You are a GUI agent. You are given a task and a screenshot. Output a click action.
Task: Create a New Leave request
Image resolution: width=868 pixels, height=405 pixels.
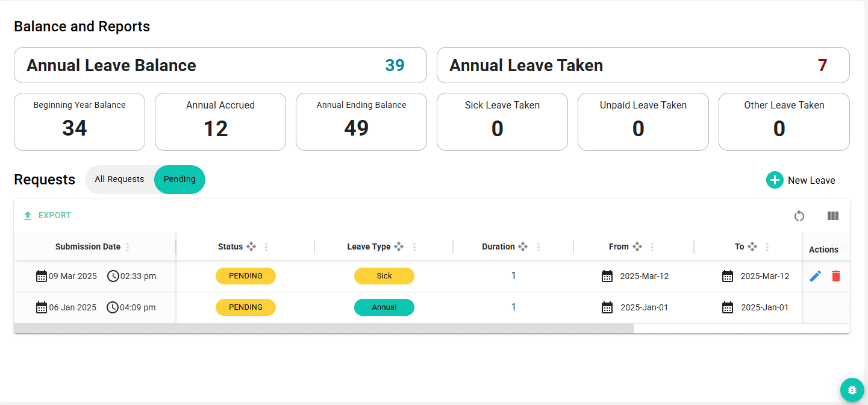[x=811, y=180]
